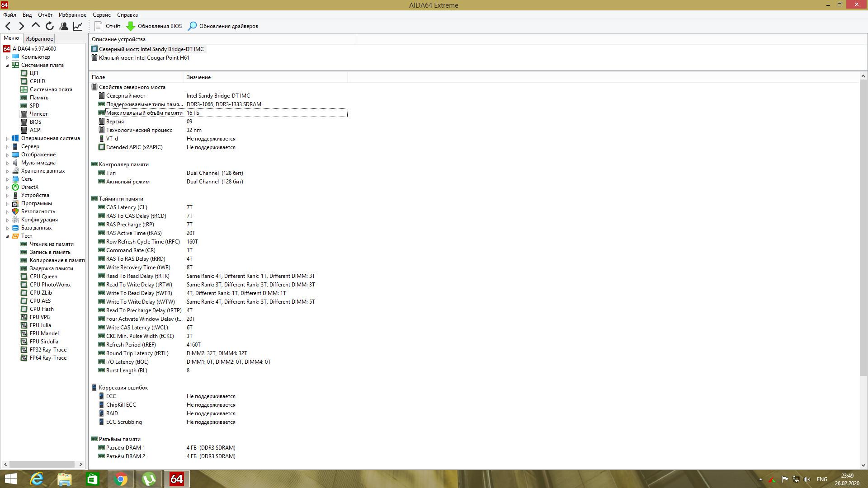This screenshot has height=488, width=868.
Task: Click the Обновления драйверов search button
Action: coord(223,26)
